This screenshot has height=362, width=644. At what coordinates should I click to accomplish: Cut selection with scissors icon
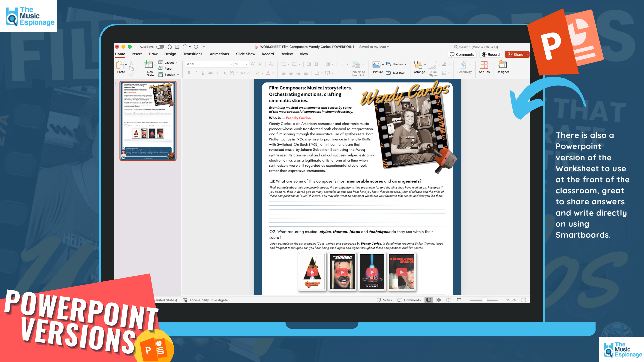tap(131, 63)
